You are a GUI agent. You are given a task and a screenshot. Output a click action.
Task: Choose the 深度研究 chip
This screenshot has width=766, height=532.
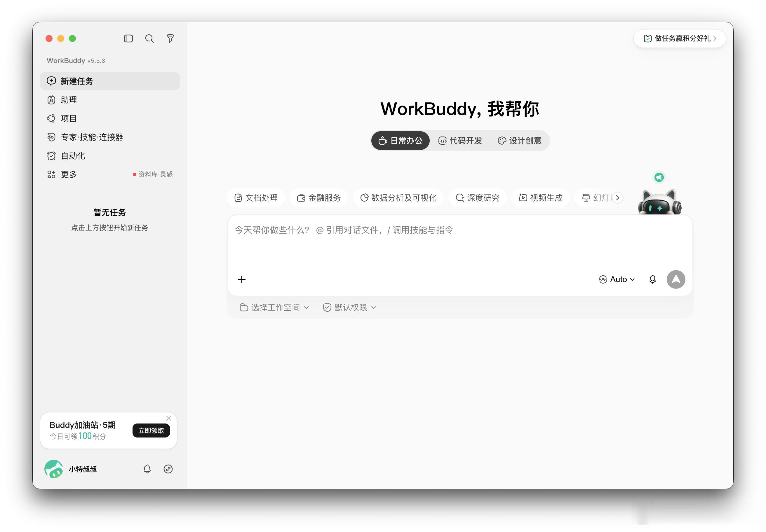477,198
